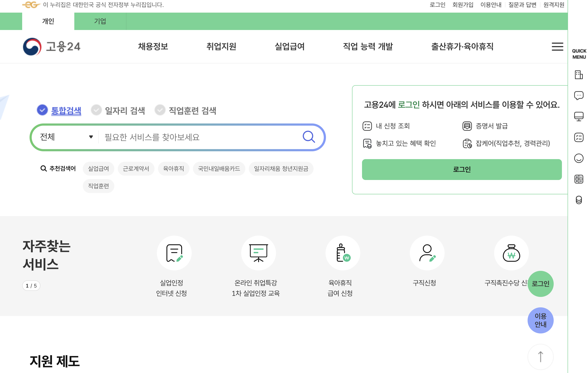Open the 육아휴직 급여 신청 bottle icon

click(343, 253)
